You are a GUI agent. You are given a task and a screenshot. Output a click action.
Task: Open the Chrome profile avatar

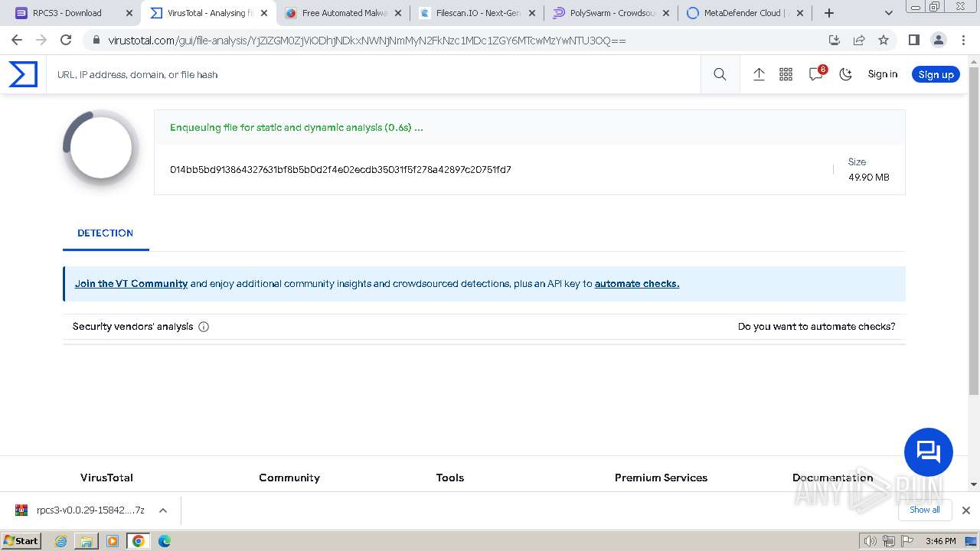[938, 40]
